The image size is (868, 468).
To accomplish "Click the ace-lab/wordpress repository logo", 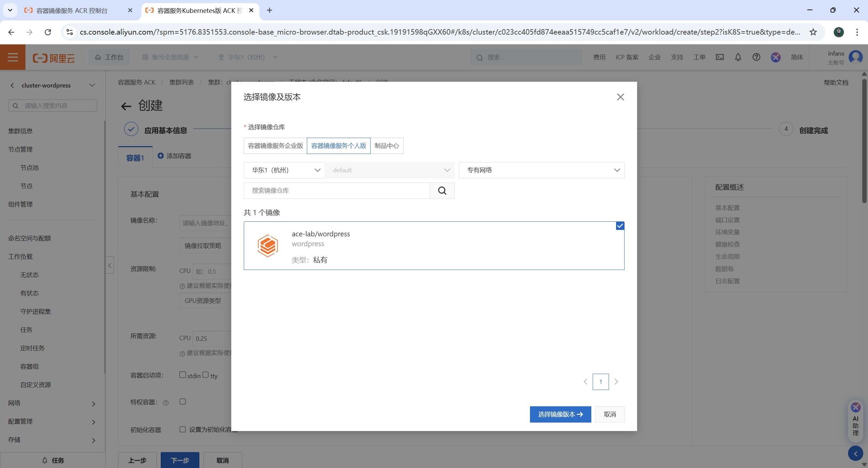I will click(268, 246).
